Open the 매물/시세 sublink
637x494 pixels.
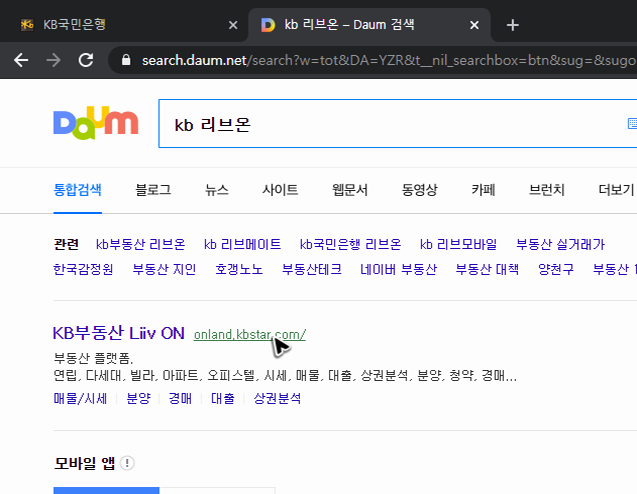coord(80,399)
